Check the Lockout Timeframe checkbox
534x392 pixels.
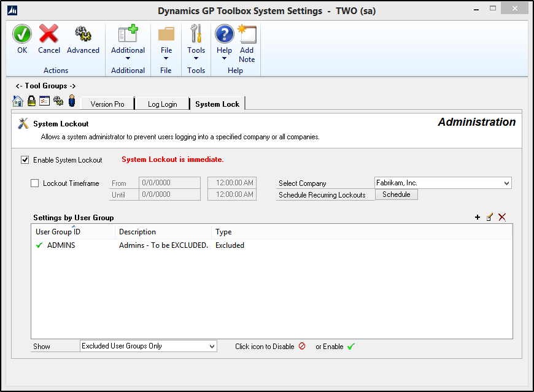(x=35, y=183)
